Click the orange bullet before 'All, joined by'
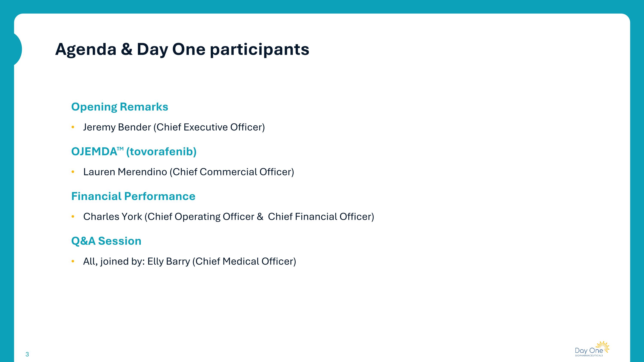The height and width of the screenshot is (362, 644). click(73, 261)
